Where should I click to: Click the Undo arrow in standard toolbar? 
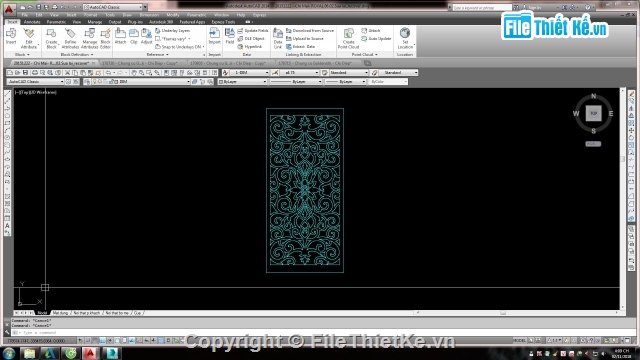[109, 73]
